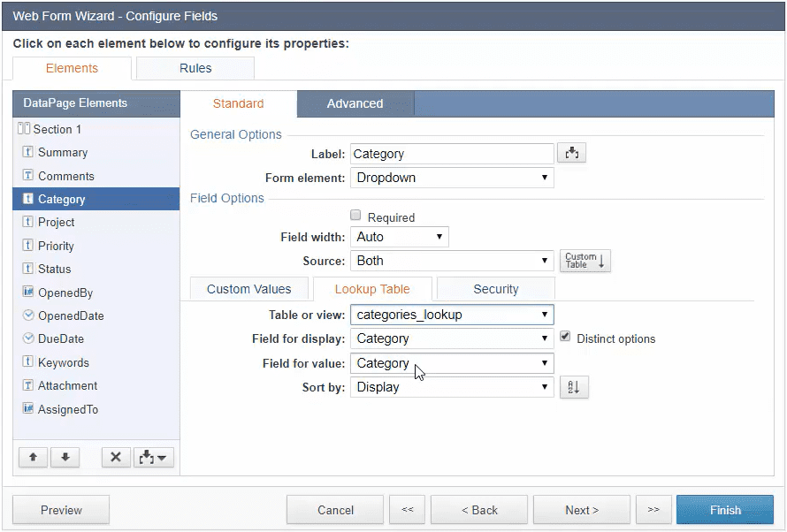Viewport: 787px width, 532px height.
Task: Click the Custom Table button
Action: [585, 261]
